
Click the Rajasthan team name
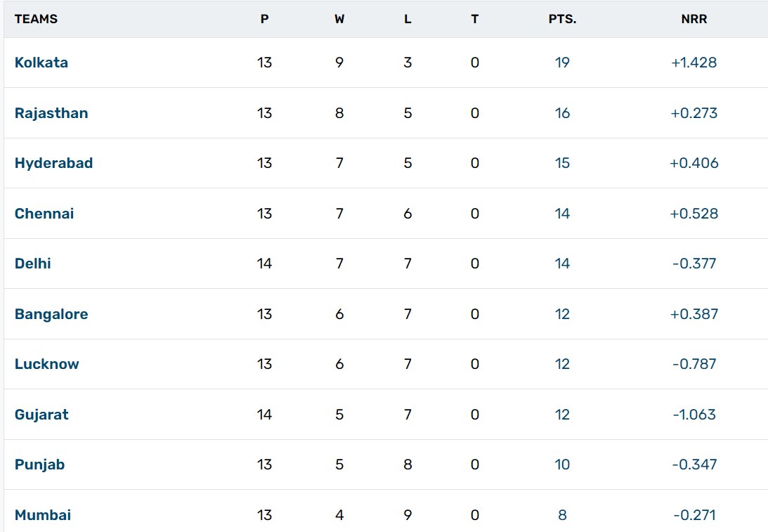pos(51,113)
